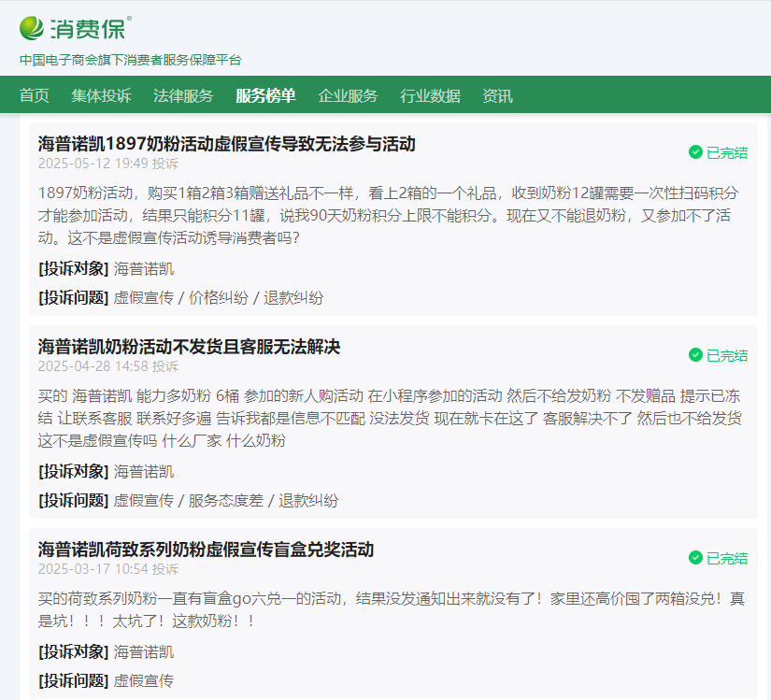This screenshot has height=700, width=771.
Task: Click 海普诺凯 complaint target in first post
Action: [x=144, y=269]
